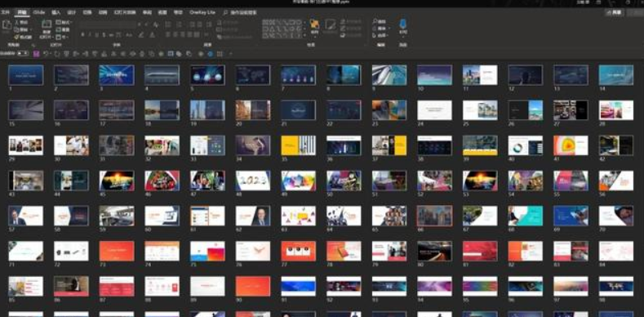Switch to the Animations tab
Image resolution: width=644 pixels, height=317 pixels.
point(103,12)
